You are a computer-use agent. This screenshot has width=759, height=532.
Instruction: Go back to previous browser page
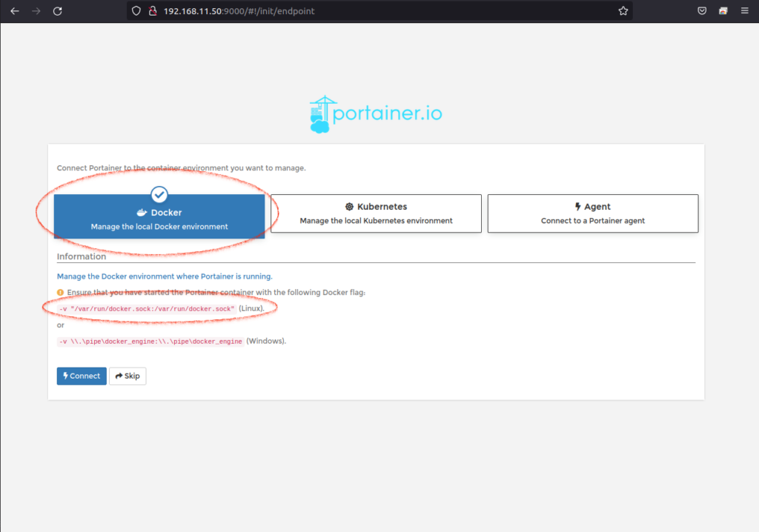[x=15, y=10]
